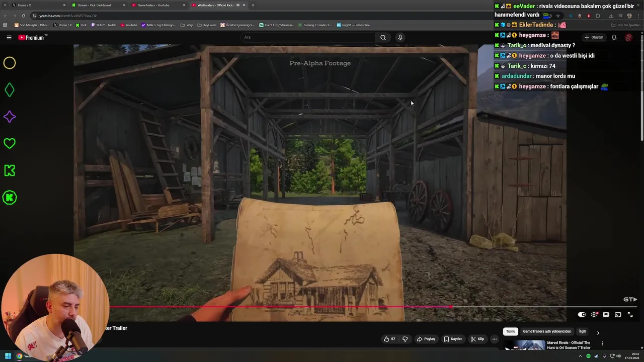Cast video with the cast icon
Image resolution: width=644 pixels, height=362 pixels.
click(618, 315)
